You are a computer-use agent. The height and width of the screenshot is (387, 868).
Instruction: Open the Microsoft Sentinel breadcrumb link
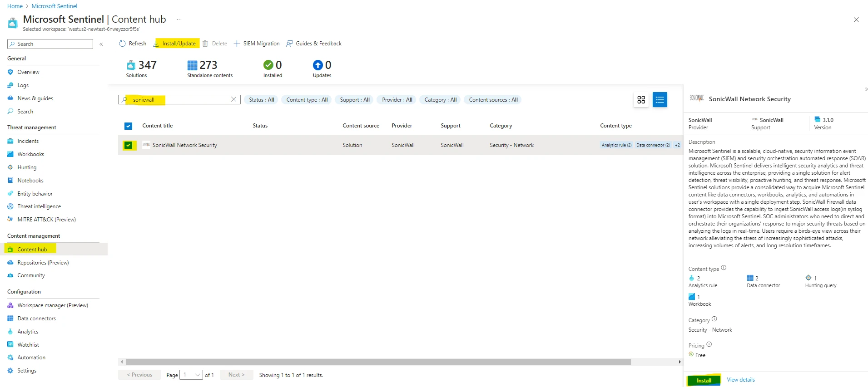tap(55, 6)
